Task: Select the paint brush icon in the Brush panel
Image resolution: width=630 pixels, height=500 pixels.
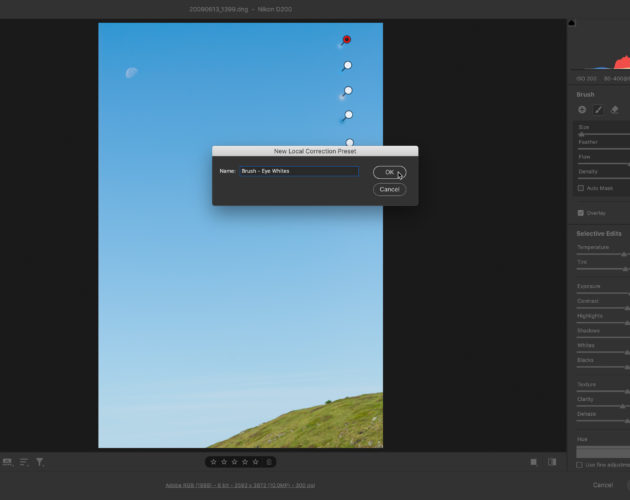Action: pos(598,109)
